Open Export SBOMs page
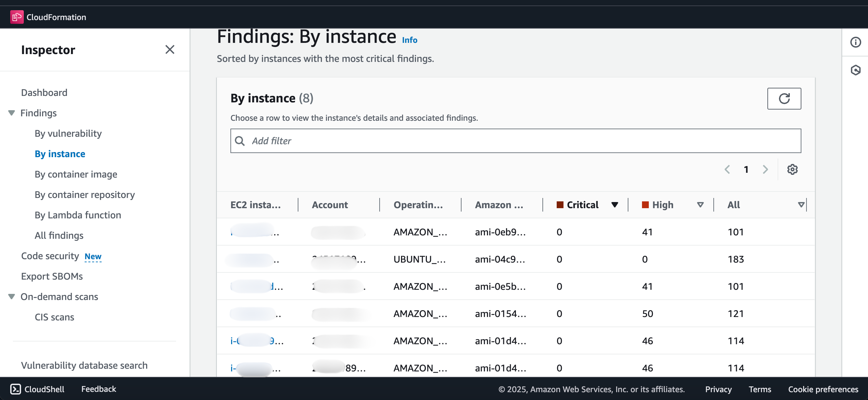Screen dimensions: 868x400 (x=52, y=276)
